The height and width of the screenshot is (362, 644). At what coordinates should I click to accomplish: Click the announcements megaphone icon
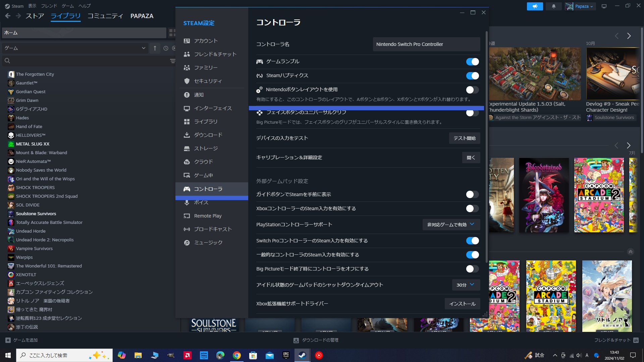[x=535, y=6]
